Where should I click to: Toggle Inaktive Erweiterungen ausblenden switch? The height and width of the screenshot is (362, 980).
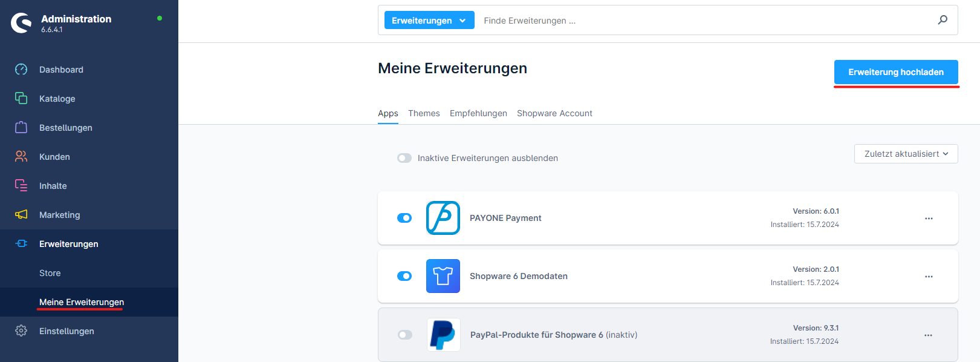pos(404,158)
